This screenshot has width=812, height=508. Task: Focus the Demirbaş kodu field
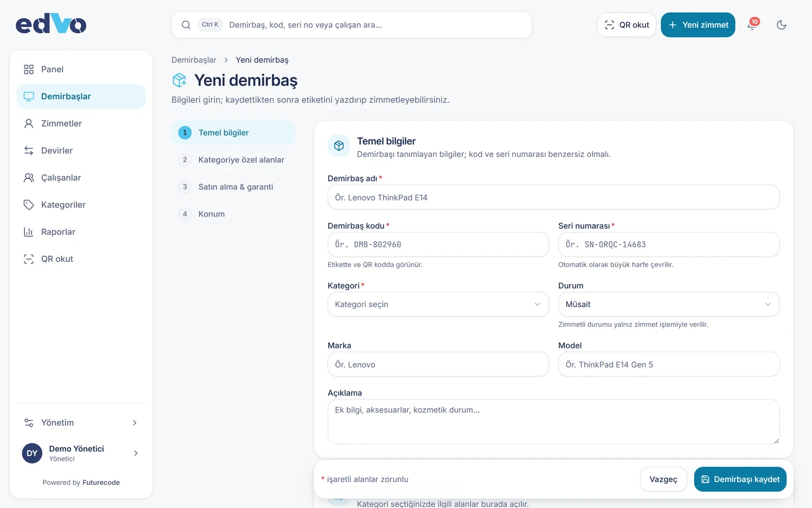[438, 244]
